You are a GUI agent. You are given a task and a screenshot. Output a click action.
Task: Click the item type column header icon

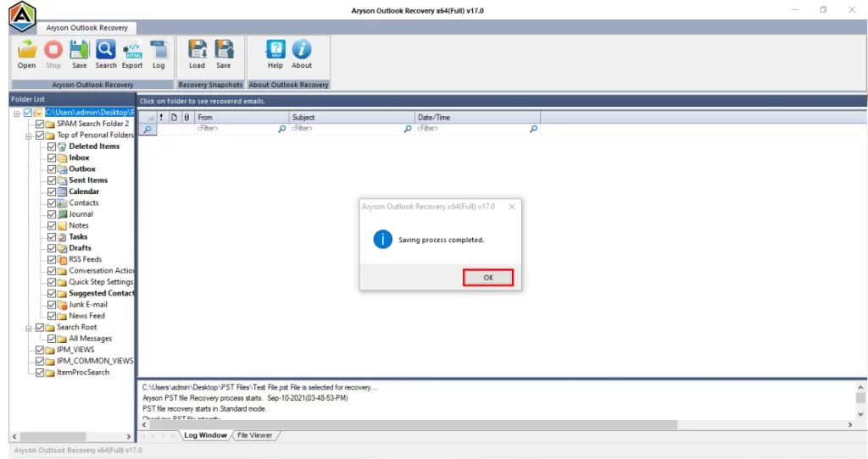coord(174,117)
